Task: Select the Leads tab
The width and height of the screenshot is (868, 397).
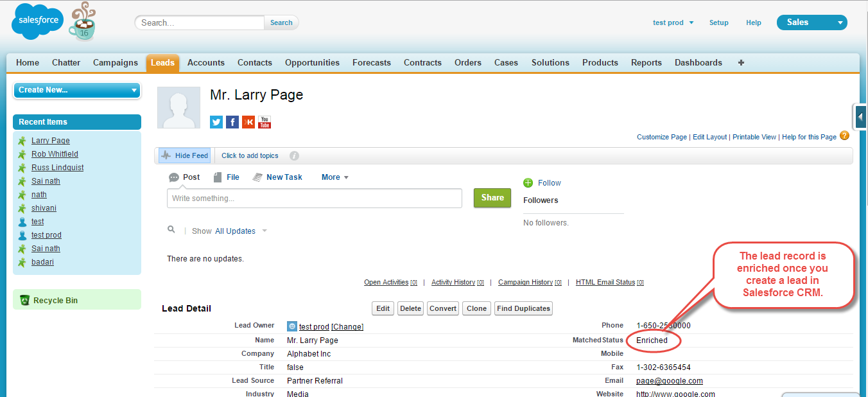Action: tap(162, 63)
